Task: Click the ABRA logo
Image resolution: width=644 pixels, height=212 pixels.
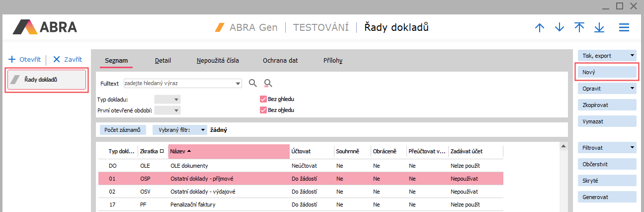Action: (45, 27)
